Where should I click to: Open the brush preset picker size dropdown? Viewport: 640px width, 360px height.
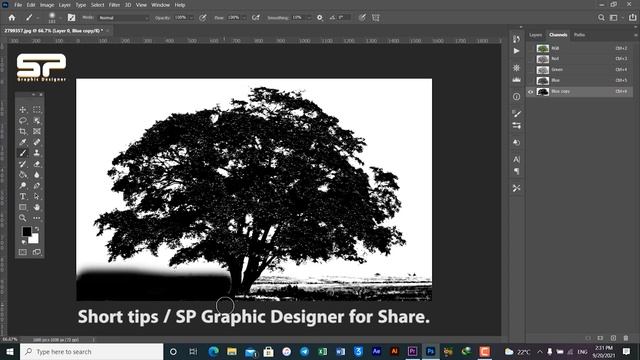click(60, 18)
